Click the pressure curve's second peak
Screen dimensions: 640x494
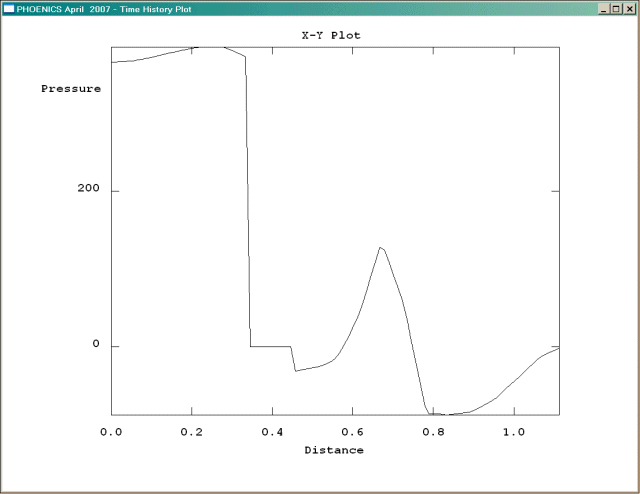click(x=380, y=247)
